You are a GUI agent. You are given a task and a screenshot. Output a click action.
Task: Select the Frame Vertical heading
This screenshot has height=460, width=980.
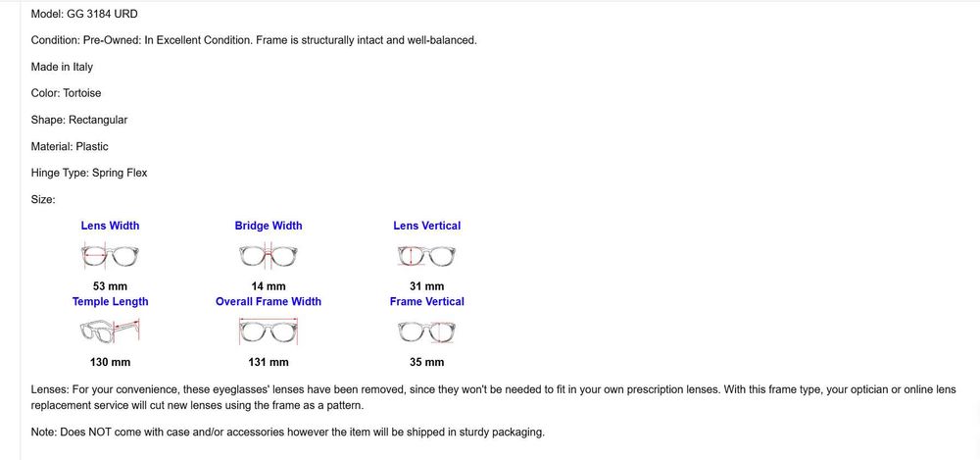click(x=427, y=302)
